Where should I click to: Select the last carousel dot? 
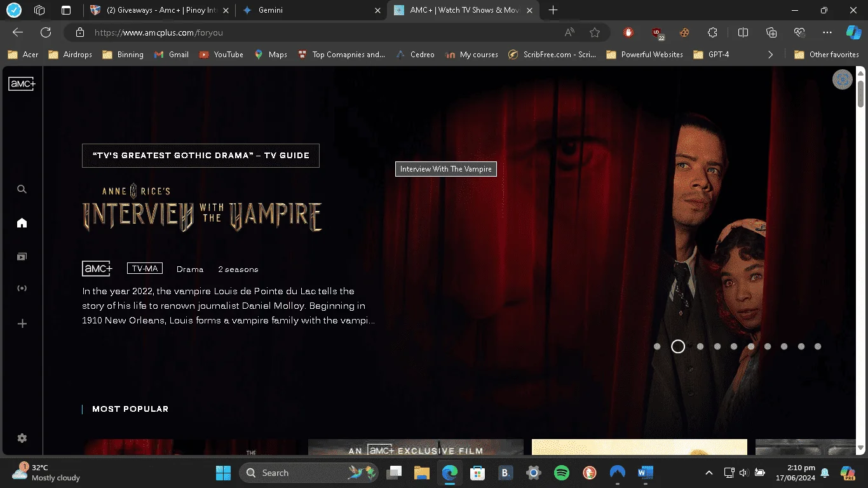[x=818, y=346]
